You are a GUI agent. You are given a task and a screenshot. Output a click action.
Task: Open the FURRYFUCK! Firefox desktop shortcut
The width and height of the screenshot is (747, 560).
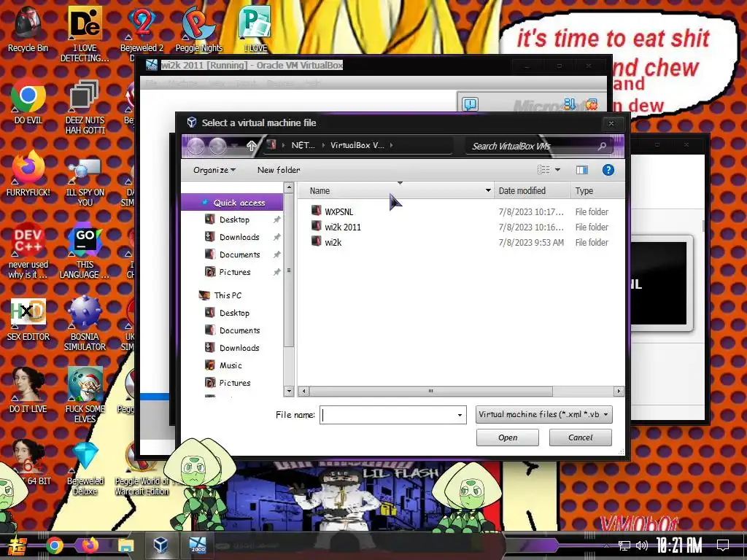28,174
